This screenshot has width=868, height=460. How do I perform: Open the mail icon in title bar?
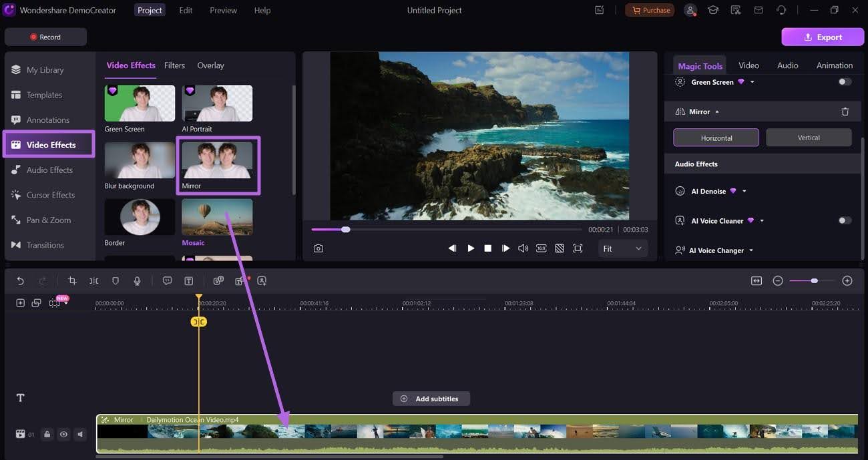tap(758, 10)
